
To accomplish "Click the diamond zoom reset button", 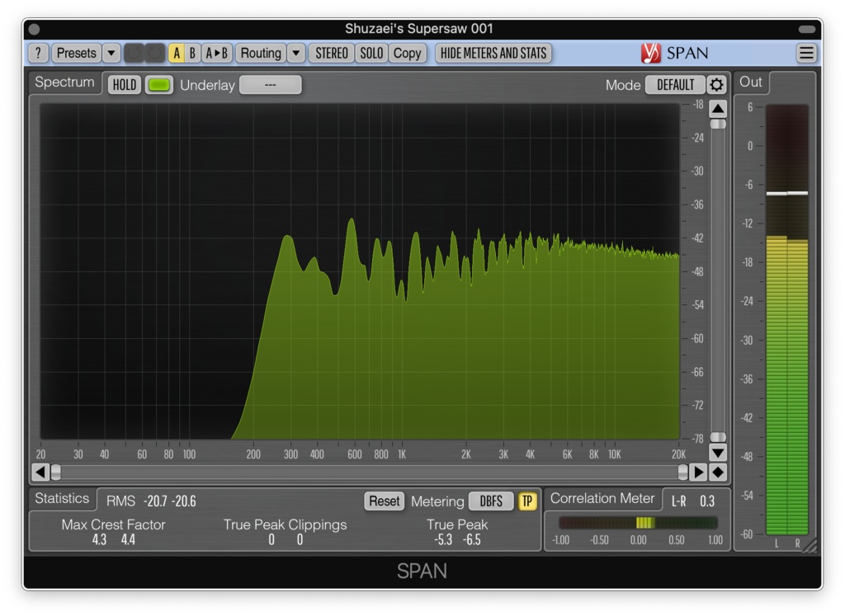I will [x=718, y=473].
